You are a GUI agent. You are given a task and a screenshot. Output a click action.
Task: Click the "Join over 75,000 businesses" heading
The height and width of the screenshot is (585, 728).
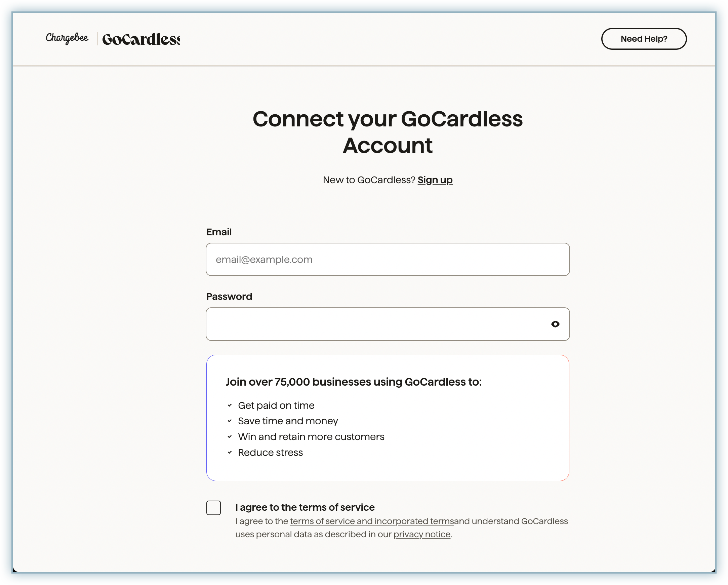354,382
